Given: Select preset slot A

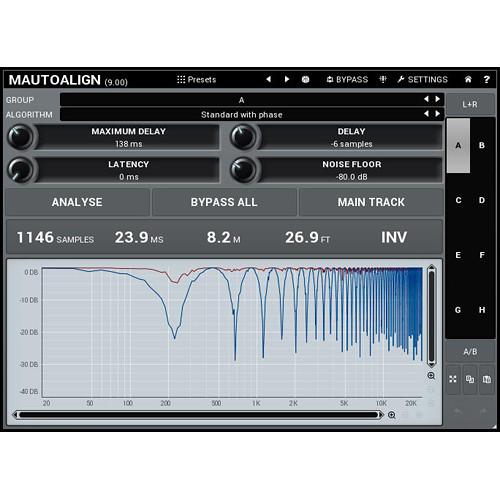Looking at the screenshot, I should pyautogui.click(x=458, y=145).
